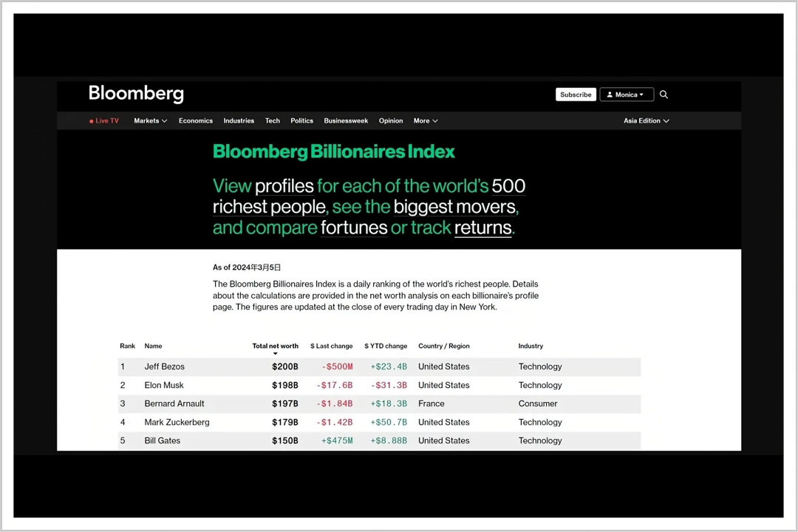Viewport: 798px width, 532px height.
Task: Click the Subscribe button
Action: tap(576, 95)
